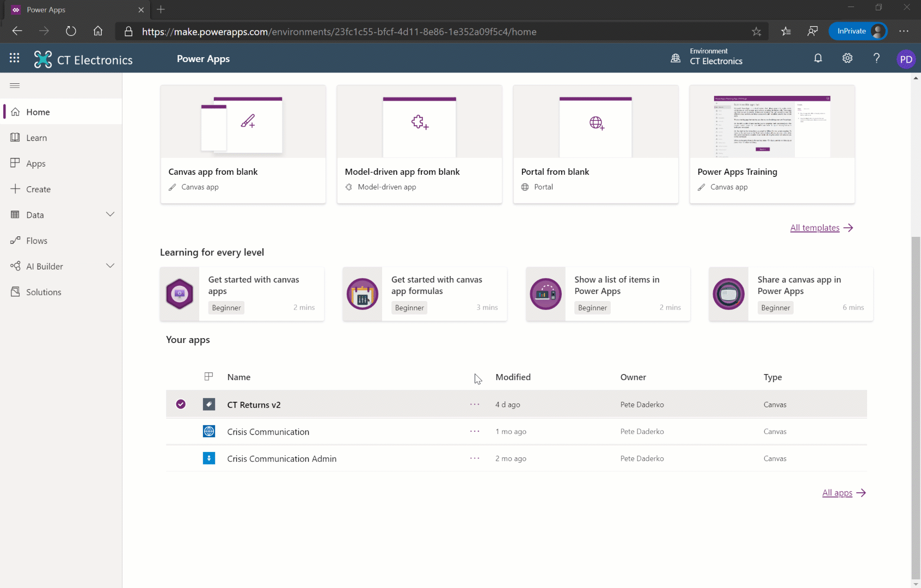The width and height of the screenshot is (921, 588).
Task: Click the scrollbar up arrow
Action: pyautogui.click(x=916, y=78)
